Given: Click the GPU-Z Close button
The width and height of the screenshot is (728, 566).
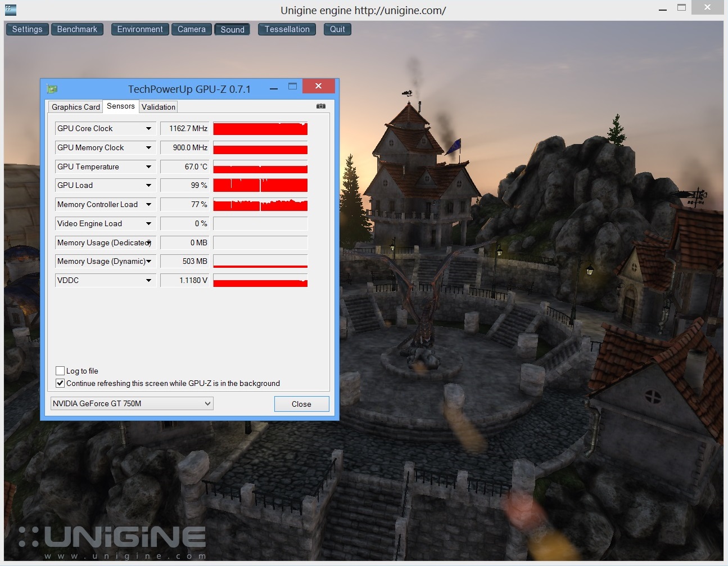Looking at the screenshot, I should 301,404.
